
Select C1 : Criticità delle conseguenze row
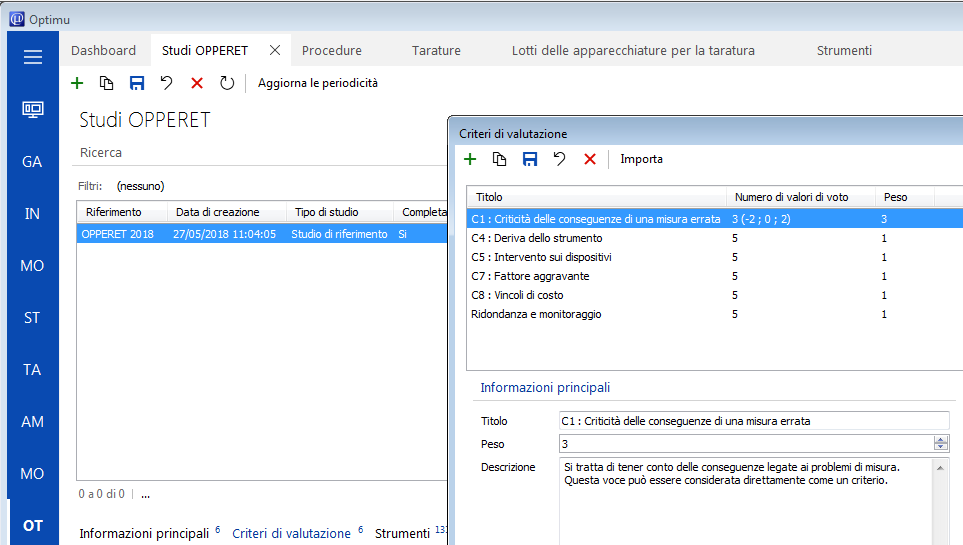click(715, 219)
